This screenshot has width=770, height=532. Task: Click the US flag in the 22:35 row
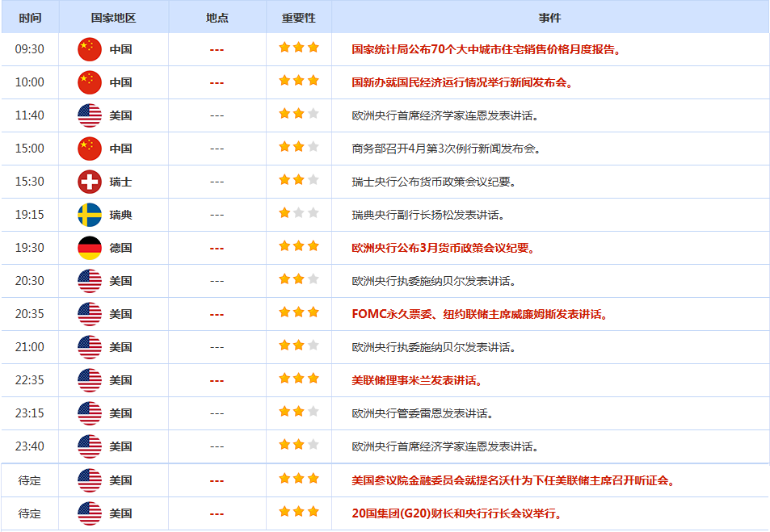[x=90, y=380]
